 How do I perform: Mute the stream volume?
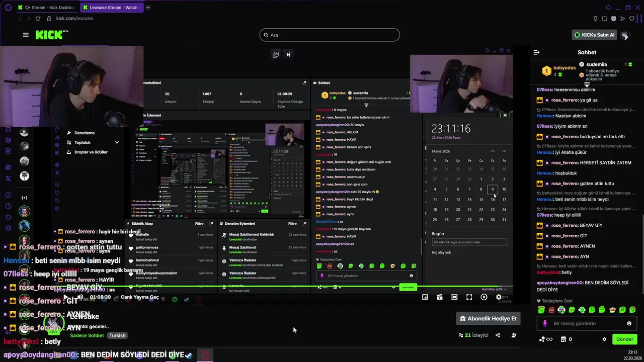pyautogui.click(x=79, y=297)
